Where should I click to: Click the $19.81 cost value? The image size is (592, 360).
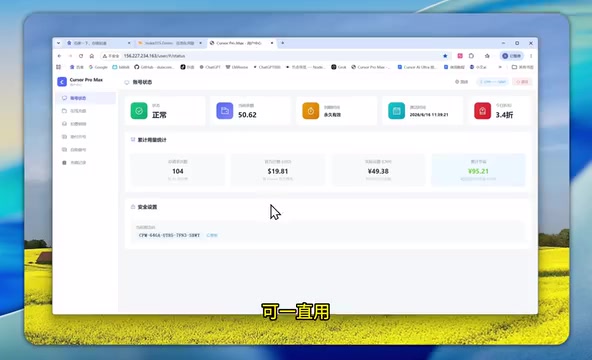coord(278,171)
